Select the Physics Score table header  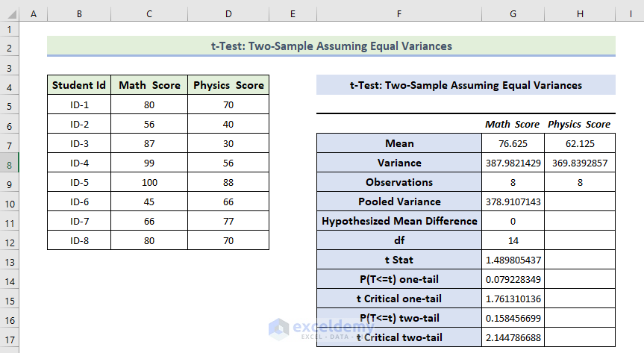point(228,85)
